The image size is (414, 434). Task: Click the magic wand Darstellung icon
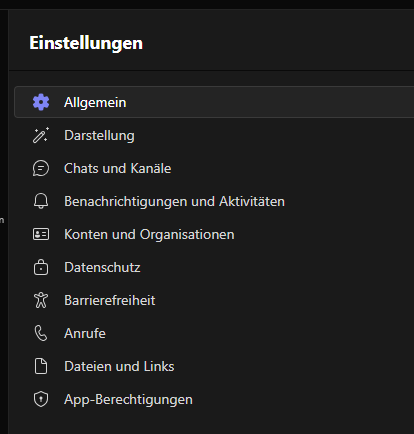tap(41, 135)
